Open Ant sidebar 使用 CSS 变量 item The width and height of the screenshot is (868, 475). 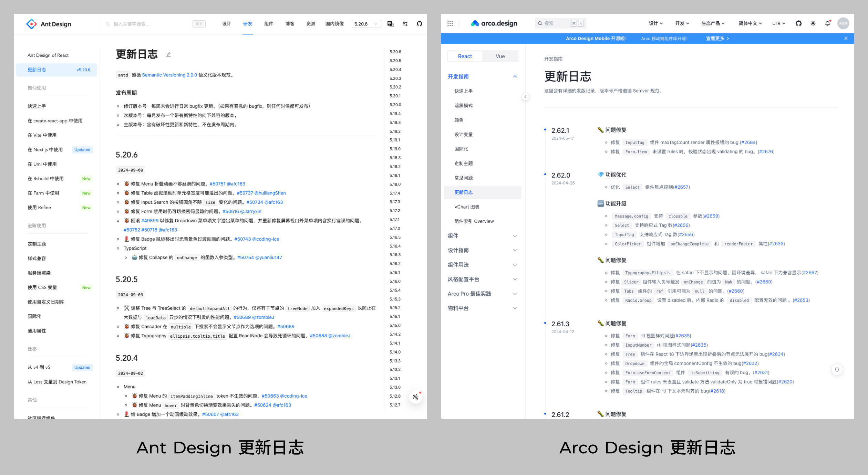[56, 287]
